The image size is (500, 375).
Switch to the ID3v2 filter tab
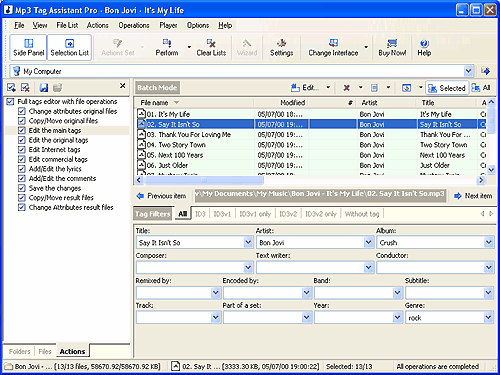288,214
